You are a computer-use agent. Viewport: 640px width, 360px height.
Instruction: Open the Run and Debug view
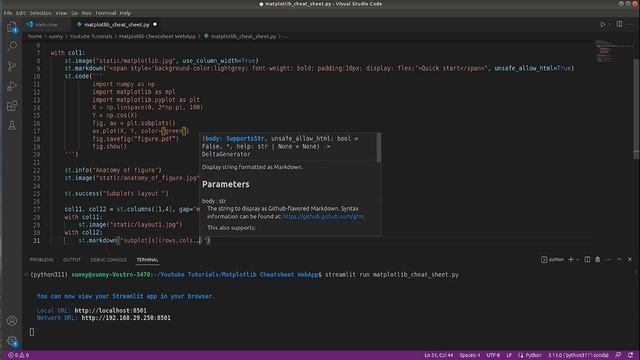click(x=12, y=86)
